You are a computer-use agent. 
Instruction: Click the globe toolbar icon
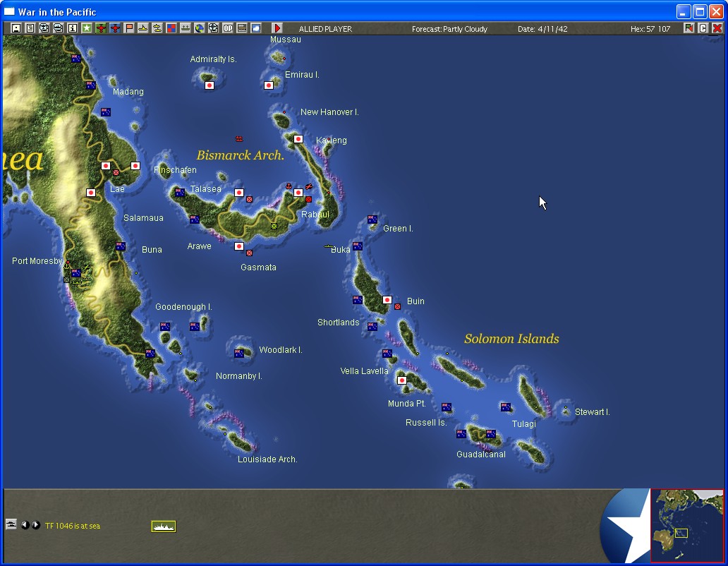(x=200, y=28)
